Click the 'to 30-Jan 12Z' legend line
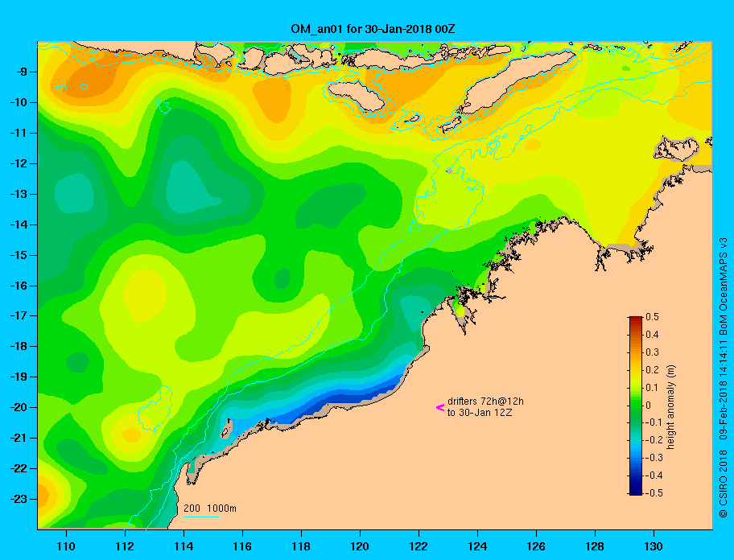 click(480, 413)
